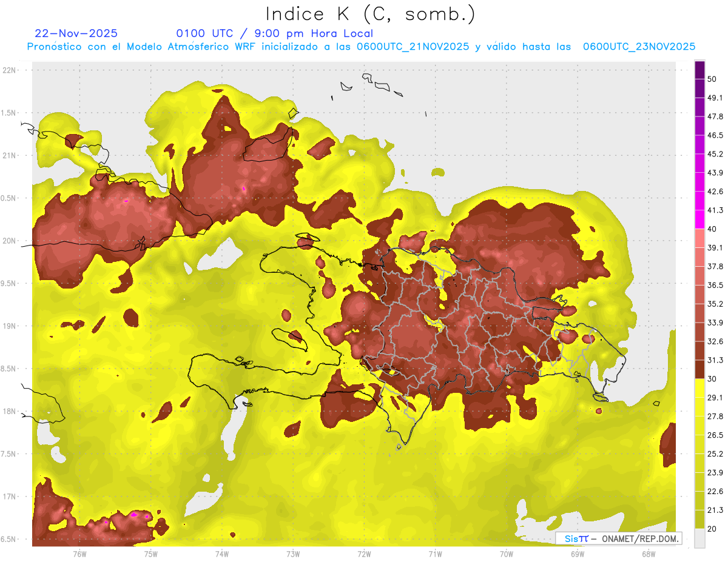Click the 76W longitude axis label
Viewport: 728px width, 562px height.
point(79,553)
